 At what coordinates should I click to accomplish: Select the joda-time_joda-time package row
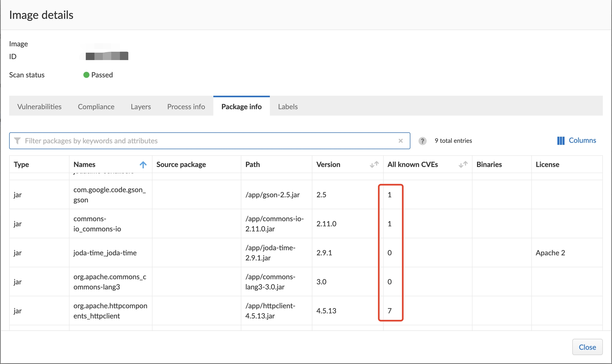[x=105, y=253]
